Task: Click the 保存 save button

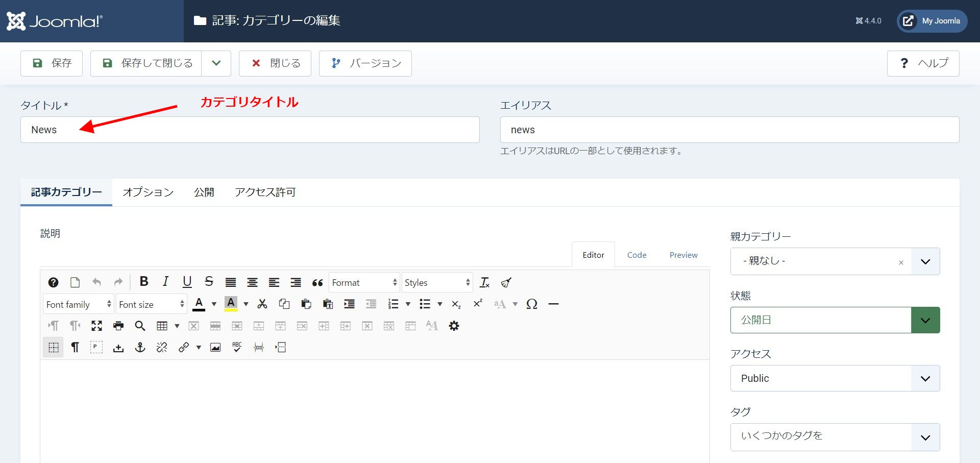Action: (52, 63)
